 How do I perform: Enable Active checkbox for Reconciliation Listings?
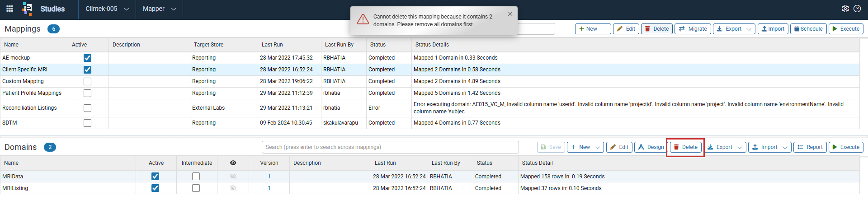[x=87, y=108]
